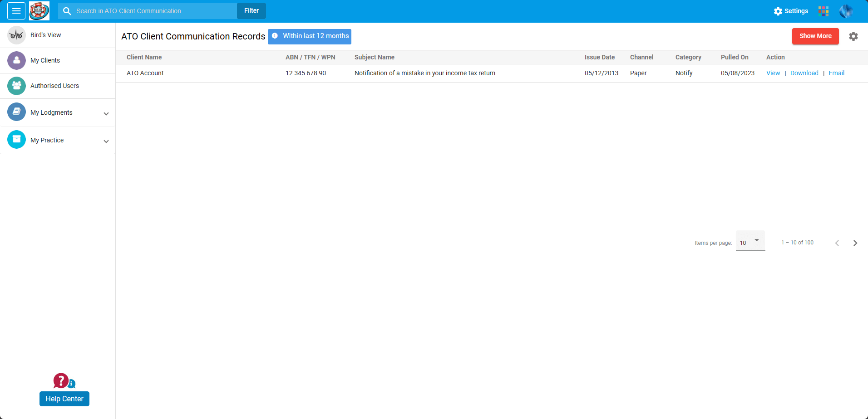Click the 12 345 678 90 cell
Viewport: 868px width, 419px height.
(x=306, y=73)
